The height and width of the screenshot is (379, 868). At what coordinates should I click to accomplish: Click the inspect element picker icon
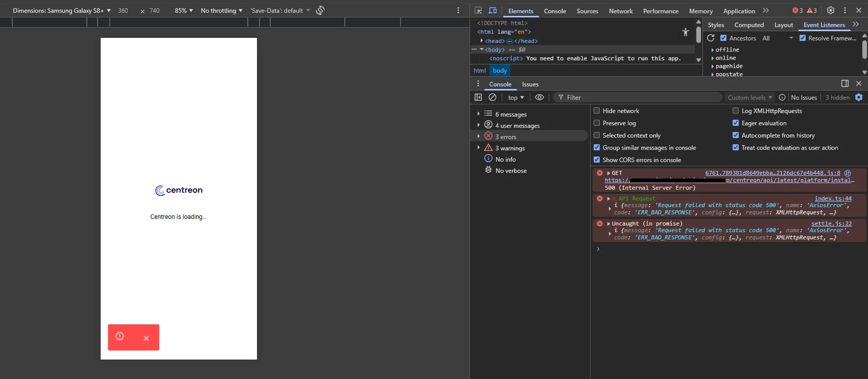pyautogui.click(x=478, y=10)
